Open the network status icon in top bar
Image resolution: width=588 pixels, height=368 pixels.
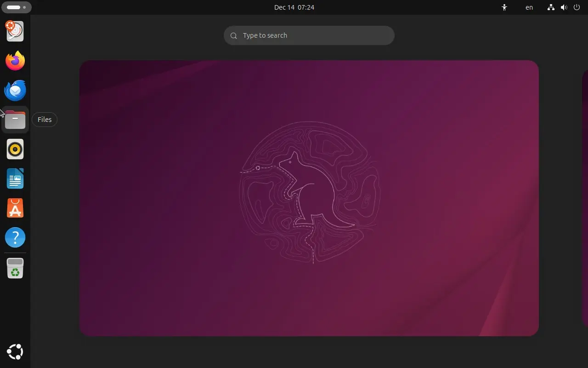551,7
